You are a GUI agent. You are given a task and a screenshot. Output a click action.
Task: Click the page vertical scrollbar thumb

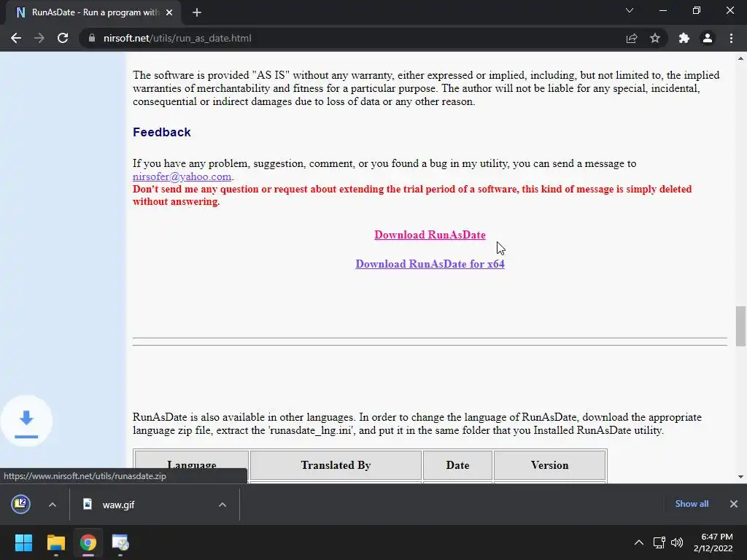(x=740, y=326)
